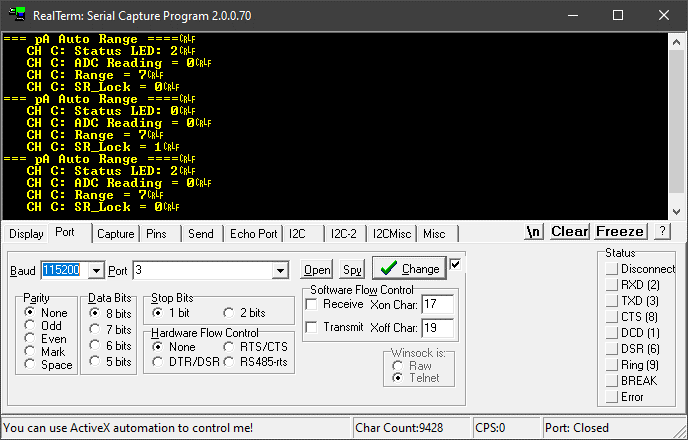Click the Change button
688x440 pixels.
pos(409,268)
